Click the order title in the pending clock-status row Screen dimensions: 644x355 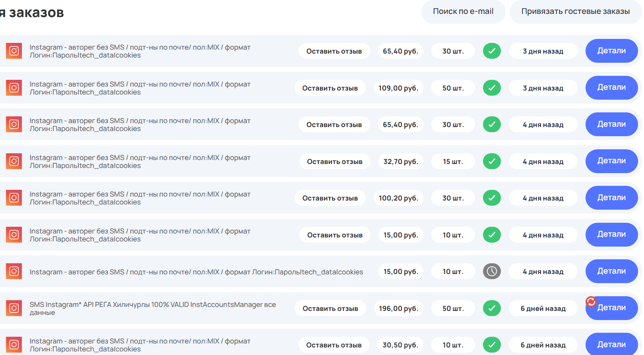coord(196,272)
